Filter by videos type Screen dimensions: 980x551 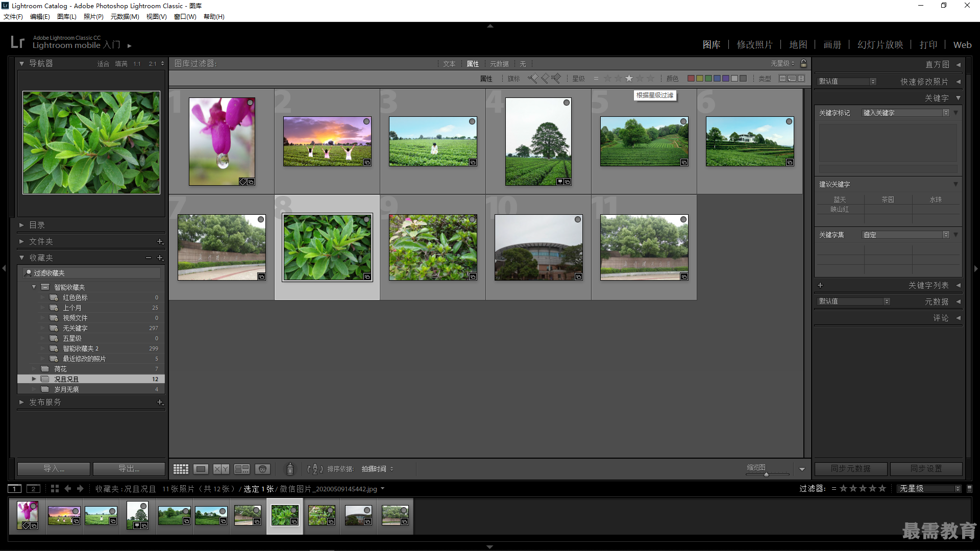coord(801,78)
